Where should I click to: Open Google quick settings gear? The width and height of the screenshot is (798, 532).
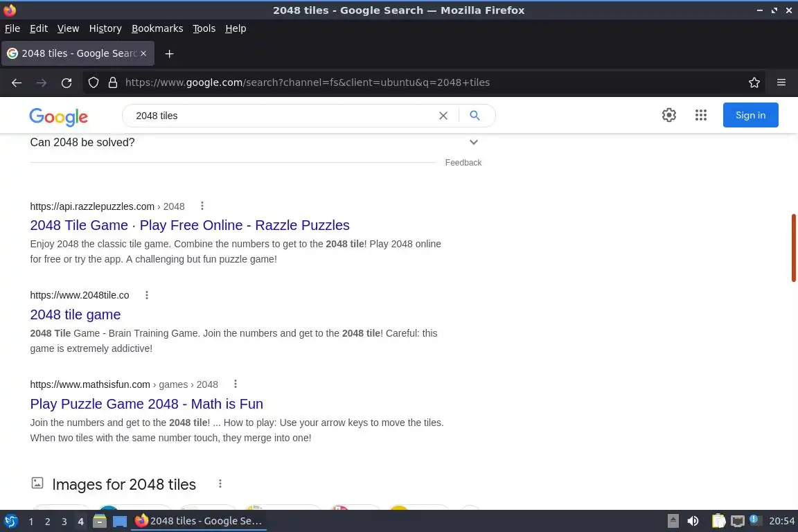click(669, 115)
